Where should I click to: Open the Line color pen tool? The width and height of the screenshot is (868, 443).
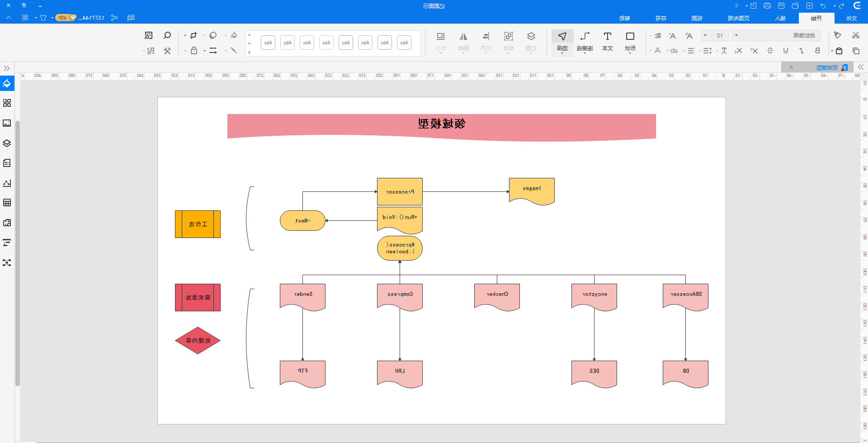(x=234, y=51)
